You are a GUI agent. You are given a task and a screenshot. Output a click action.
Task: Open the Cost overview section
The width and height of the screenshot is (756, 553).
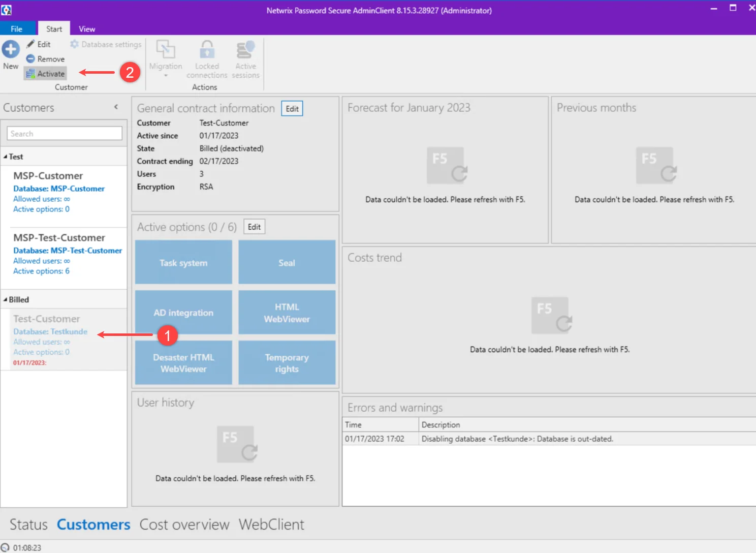pos(184,525)
